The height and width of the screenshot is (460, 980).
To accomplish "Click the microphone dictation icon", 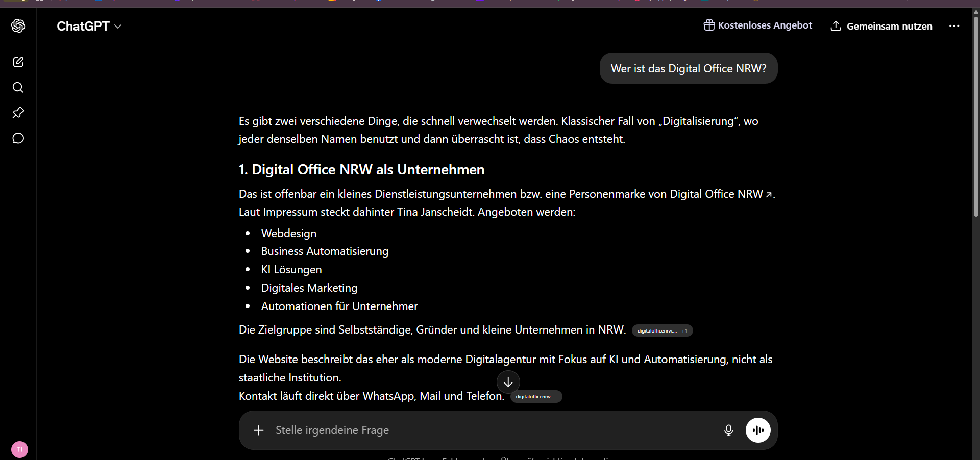I will tap(729, 430).
